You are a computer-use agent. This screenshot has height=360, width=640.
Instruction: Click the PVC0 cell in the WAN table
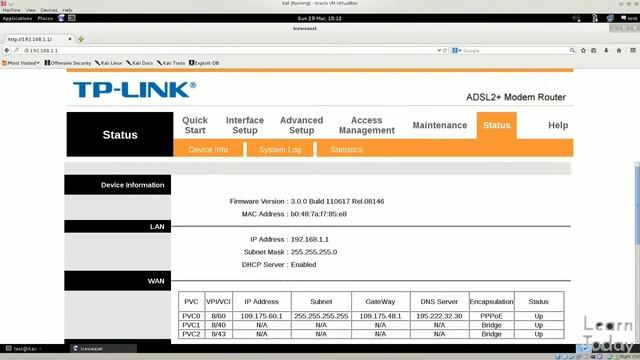click(191, 316)
